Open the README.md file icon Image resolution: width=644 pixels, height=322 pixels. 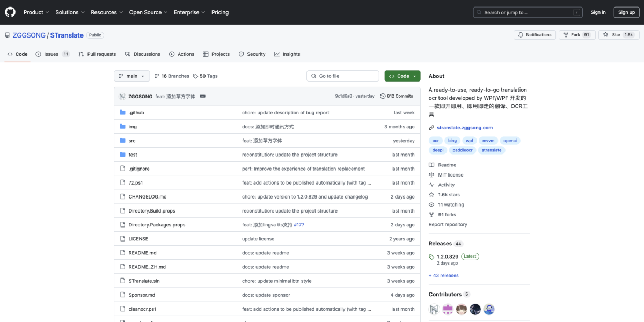click(122, 252)
